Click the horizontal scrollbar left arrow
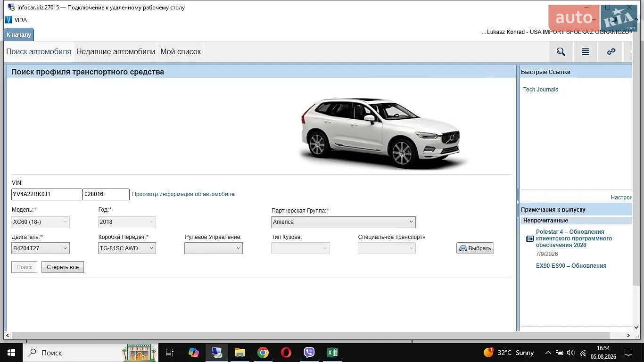Image resolution: width=644 pixels, height=362 pixels. pos(8,335)
